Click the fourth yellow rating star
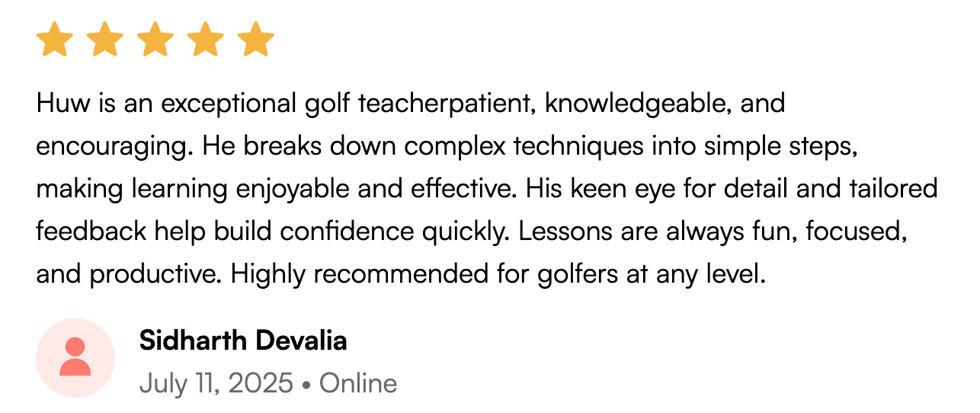980x413 pixels. (x=205, y=40)
